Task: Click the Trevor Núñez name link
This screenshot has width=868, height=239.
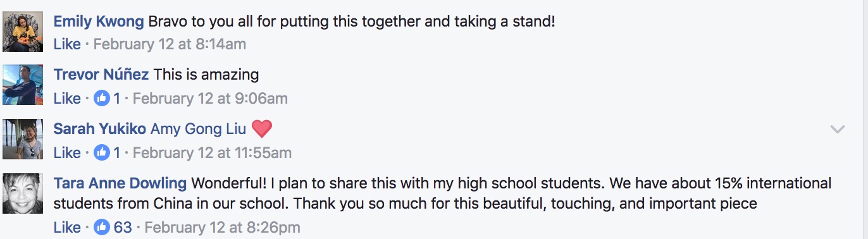Action: click(101, 75)
